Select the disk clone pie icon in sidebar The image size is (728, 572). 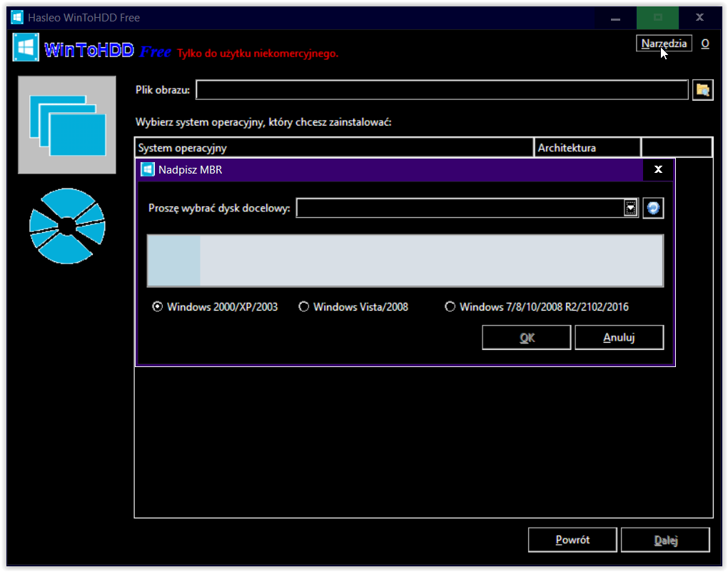pos(67,226)
